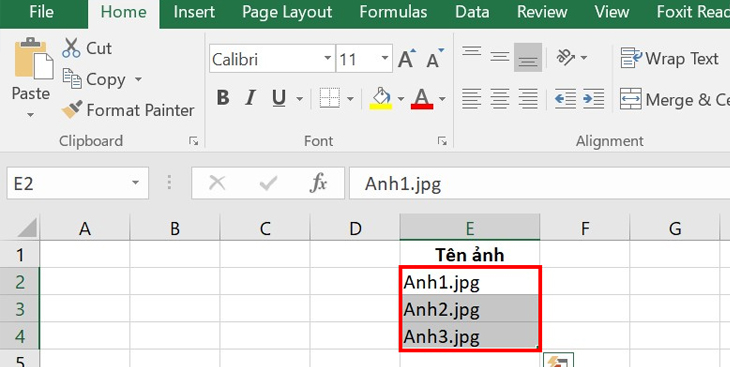Screen dimensions: 730x367
Task: Select column E header
Action: click(x=470, y=228)
